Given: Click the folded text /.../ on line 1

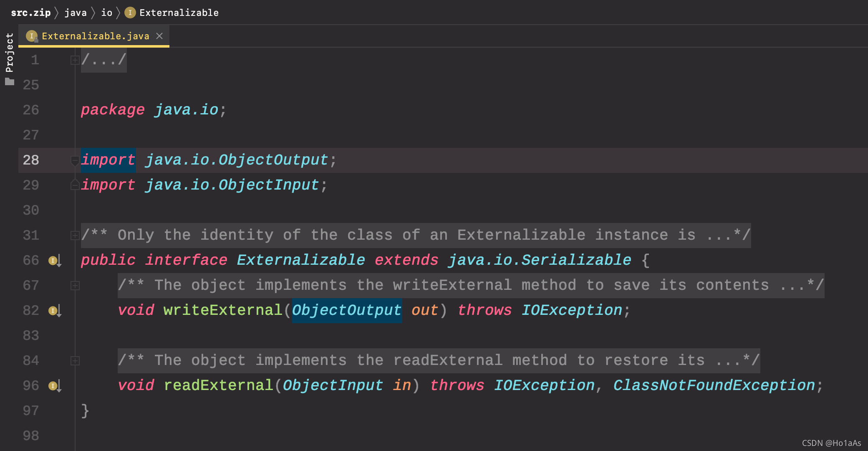Looking at the screenshot, I should [104, 60].
